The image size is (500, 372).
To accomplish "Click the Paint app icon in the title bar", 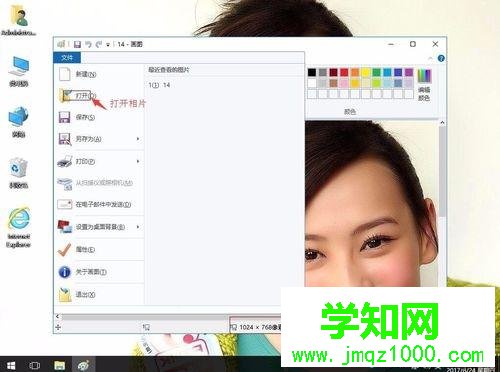I will pos(61,44).
